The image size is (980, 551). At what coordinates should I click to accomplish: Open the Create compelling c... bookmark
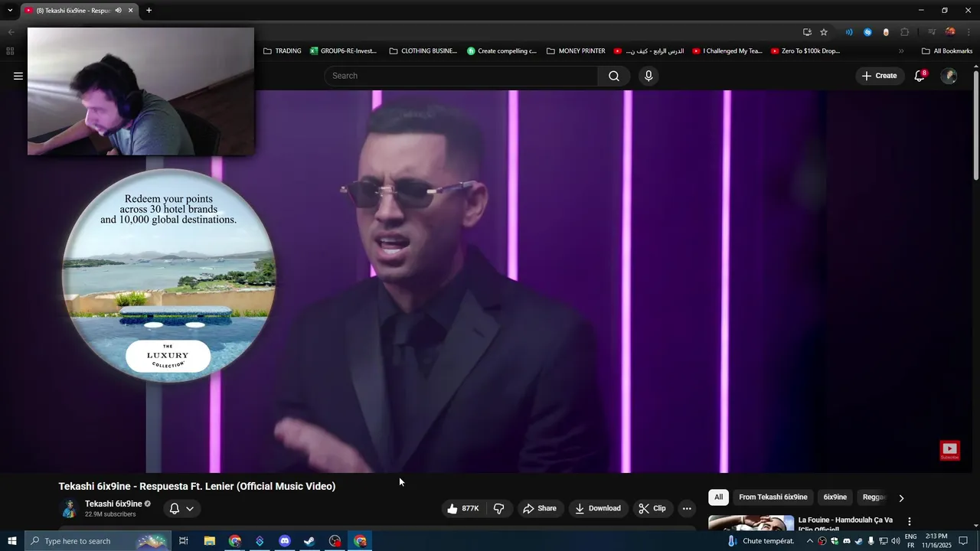click(x=501, y=51)
